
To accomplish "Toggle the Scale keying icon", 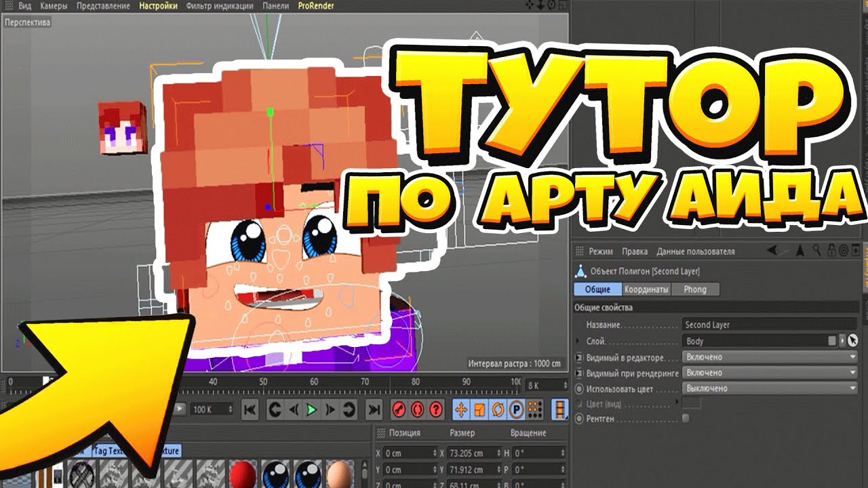I will point(479,409).
